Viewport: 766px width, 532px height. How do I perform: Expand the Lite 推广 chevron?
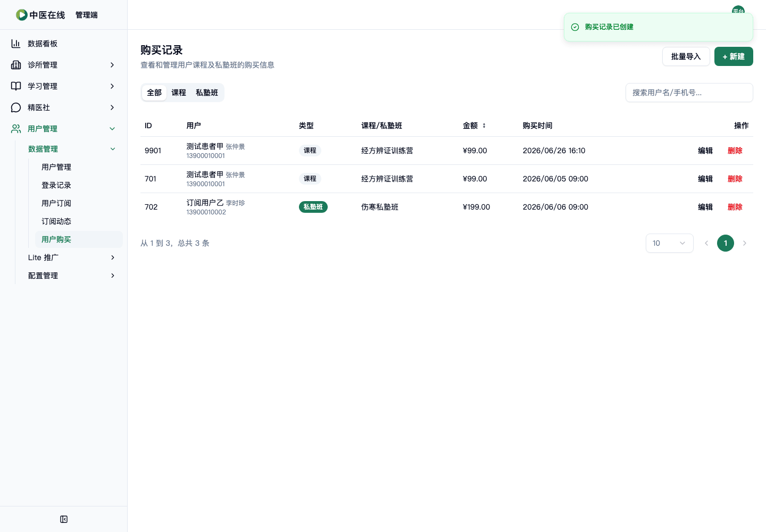[113, 257]
